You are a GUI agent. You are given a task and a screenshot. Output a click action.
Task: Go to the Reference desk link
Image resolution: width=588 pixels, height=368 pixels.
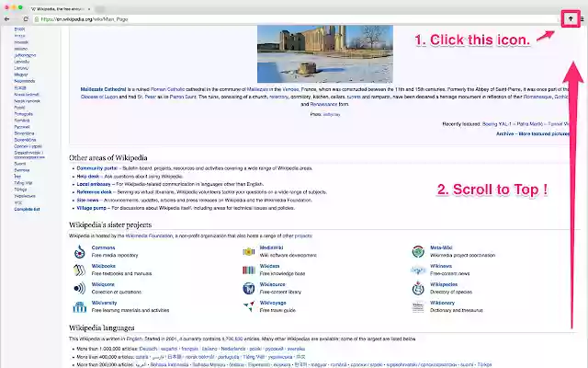coord(94,192)
